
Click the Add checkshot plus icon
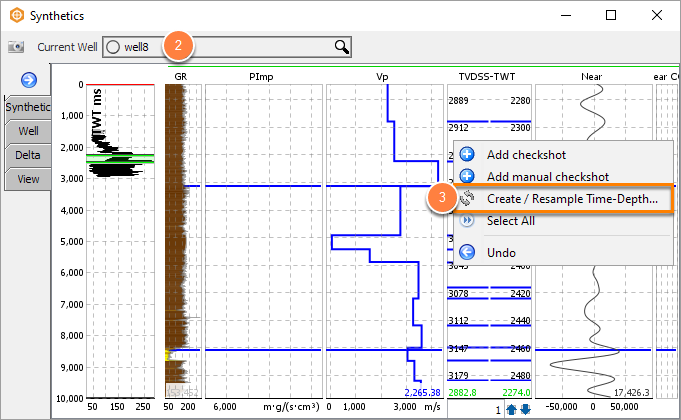point(467,154)
